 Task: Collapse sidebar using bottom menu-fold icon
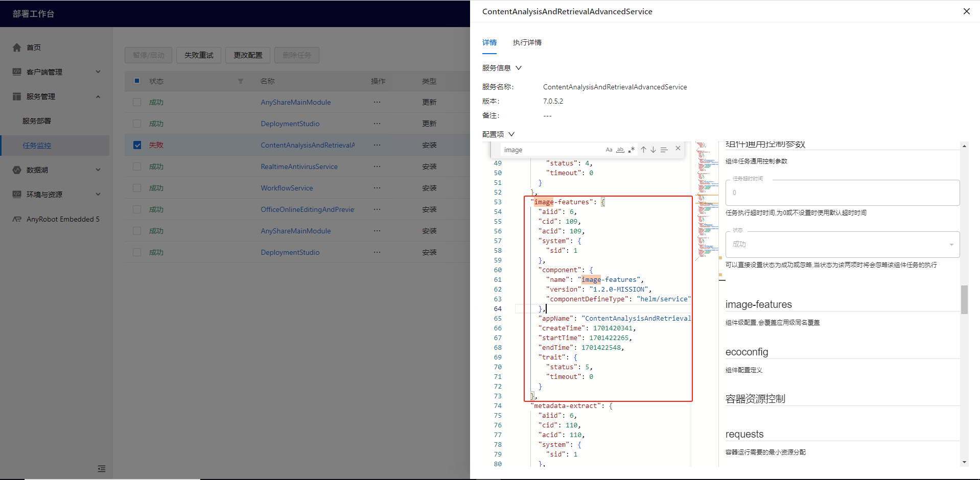click(x=102, y=469)
